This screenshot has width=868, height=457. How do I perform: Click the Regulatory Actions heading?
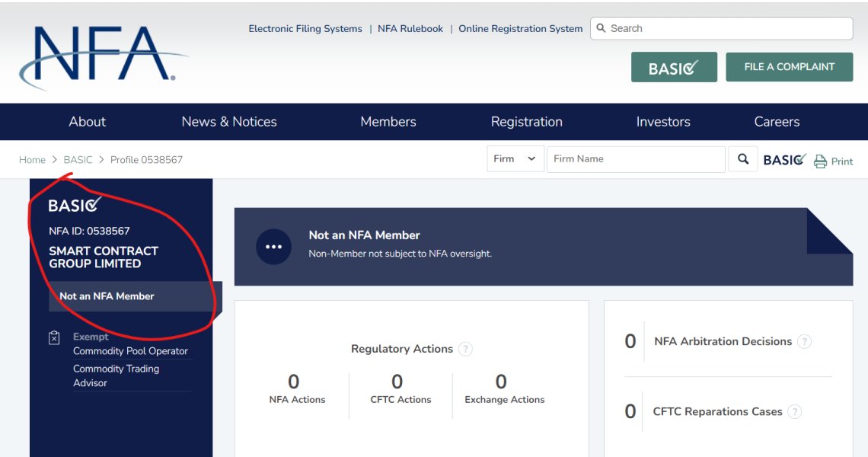tap(402, 349)
